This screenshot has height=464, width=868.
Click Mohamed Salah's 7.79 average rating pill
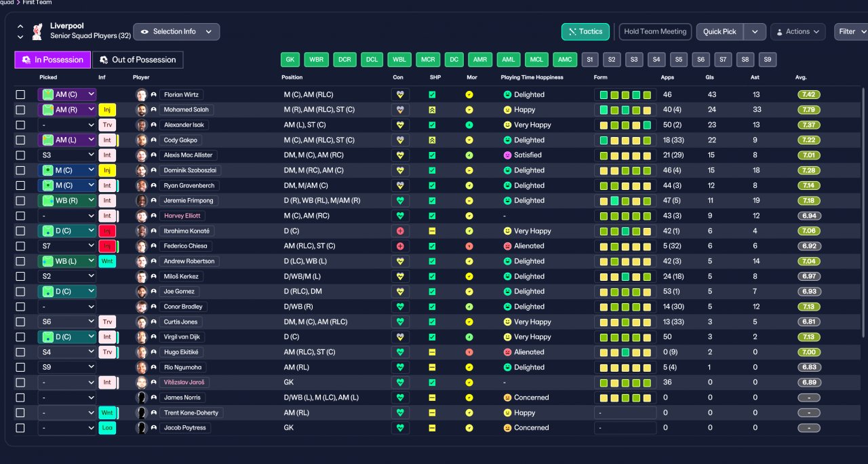pos(809,110)
